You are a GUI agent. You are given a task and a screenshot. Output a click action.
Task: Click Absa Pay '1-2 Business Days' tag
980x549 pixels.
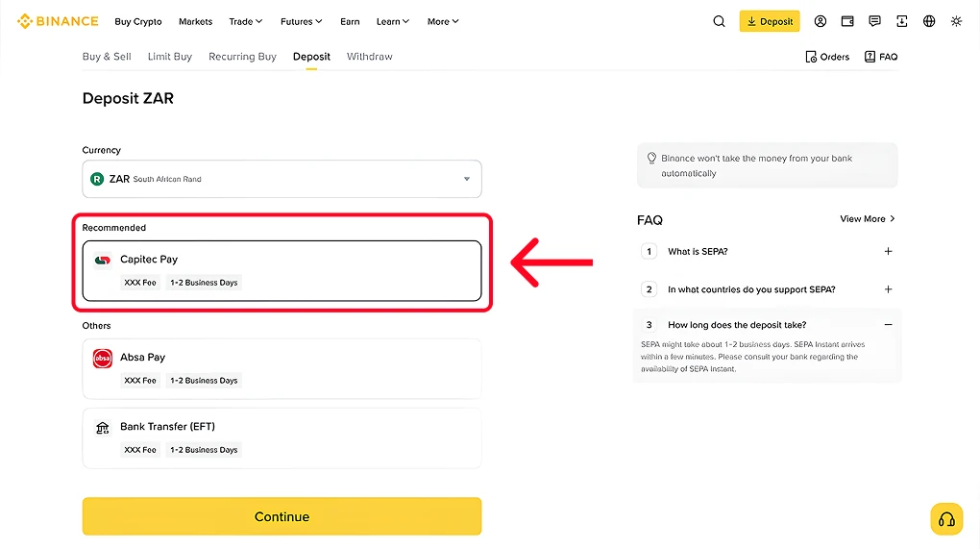click(204, 381)
